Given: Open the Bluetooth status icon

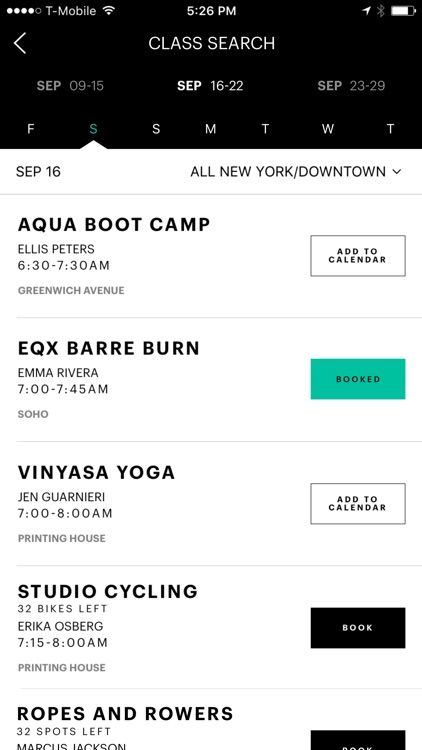Looking at the screenshot, I should [380, 11].
